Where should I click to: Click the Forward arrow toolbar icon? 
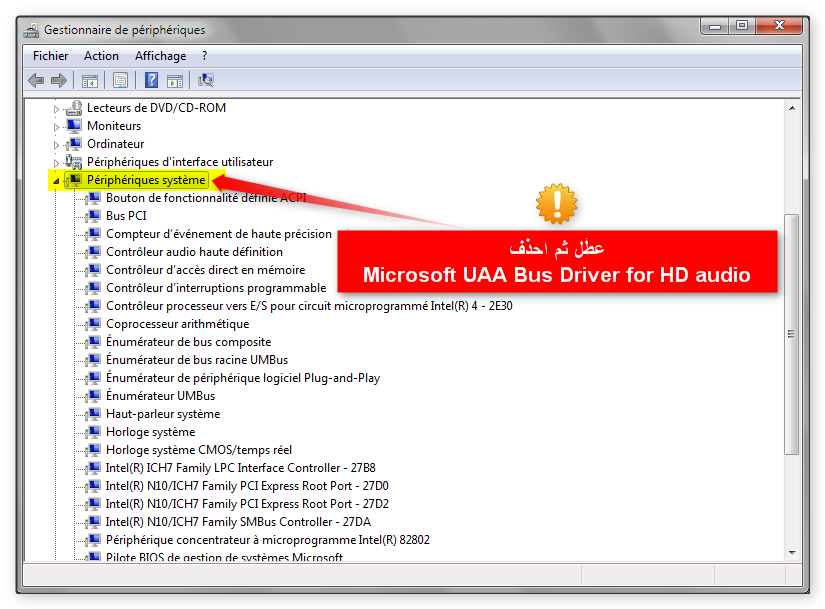pos(59,80)
